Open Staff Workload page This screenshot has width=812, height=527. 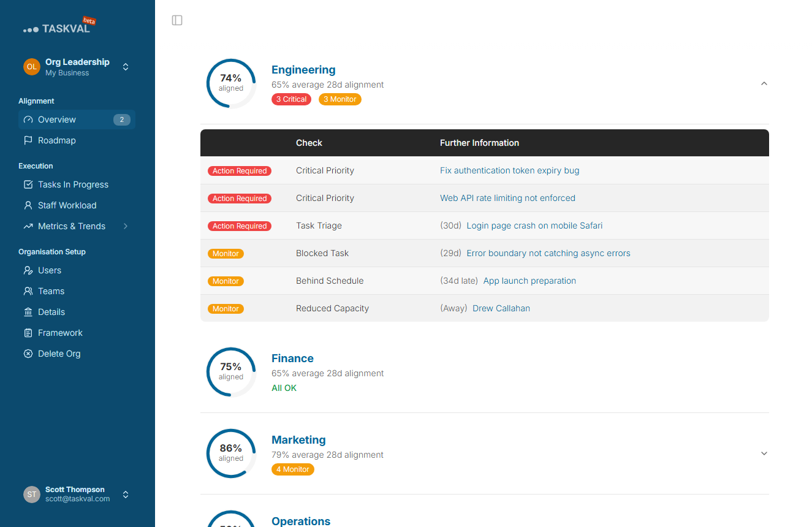(x=77, y=205)
